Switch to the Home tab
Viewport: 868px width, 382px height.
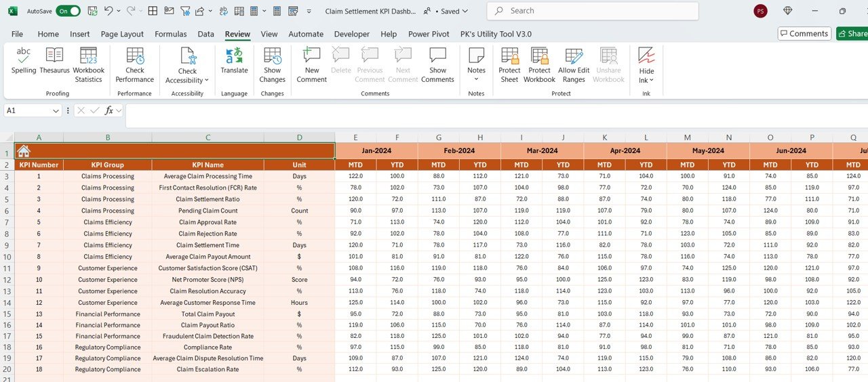point(48,34)
